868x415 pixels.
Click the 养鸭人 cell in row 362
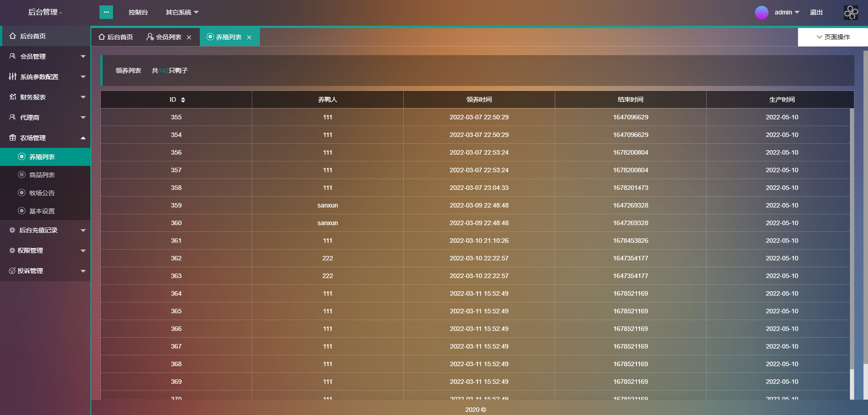(x=328, y=258)
